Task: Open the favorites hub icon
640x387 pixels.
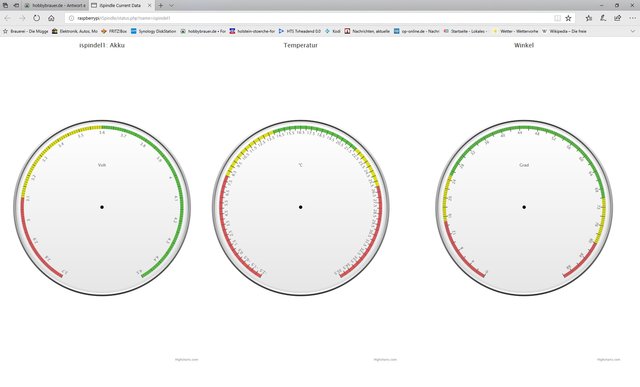Action: (x=589, y=18)
